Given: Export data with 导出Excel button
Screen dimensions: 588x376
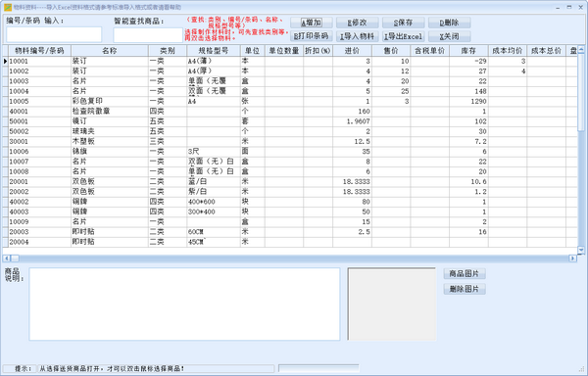Looking at the screenshot, I should [x=403, y=36].
